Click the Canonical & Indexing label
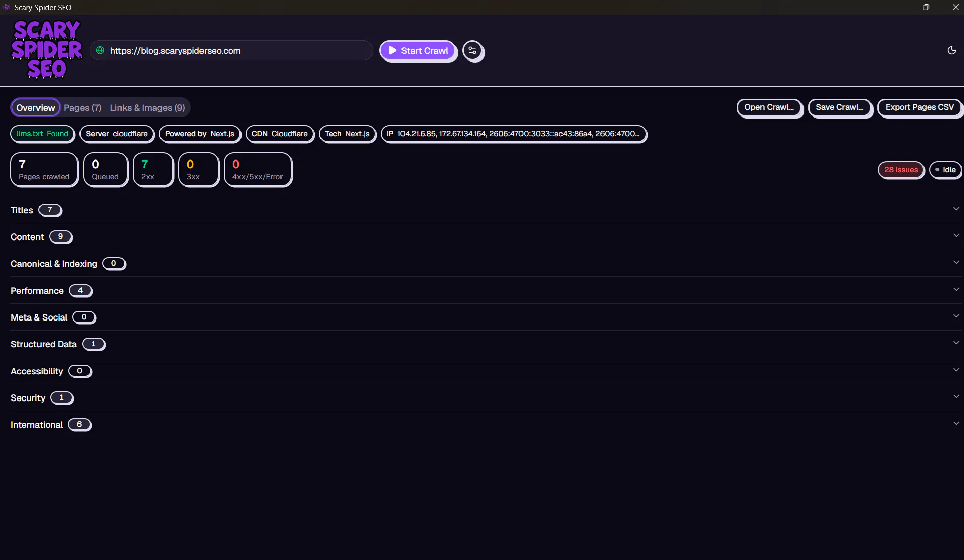964x560 pixels. (54, 264)
